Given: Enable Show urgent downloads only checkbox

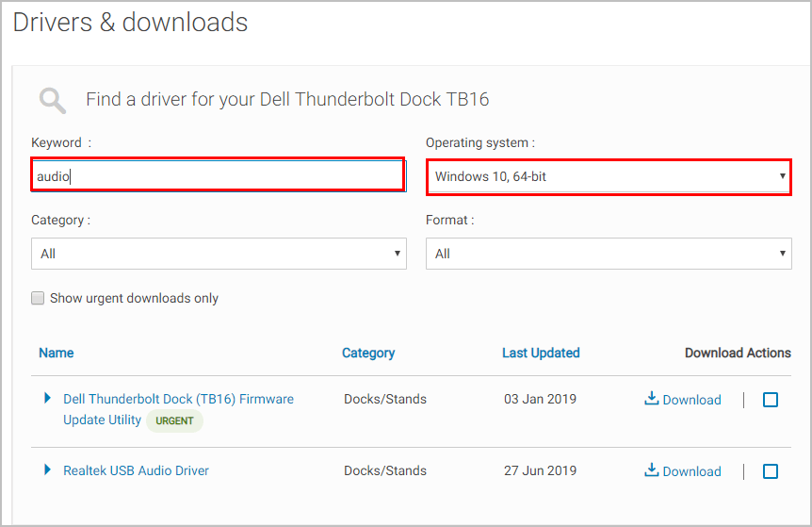Looking at the screenshot, I should coord(38,298).
